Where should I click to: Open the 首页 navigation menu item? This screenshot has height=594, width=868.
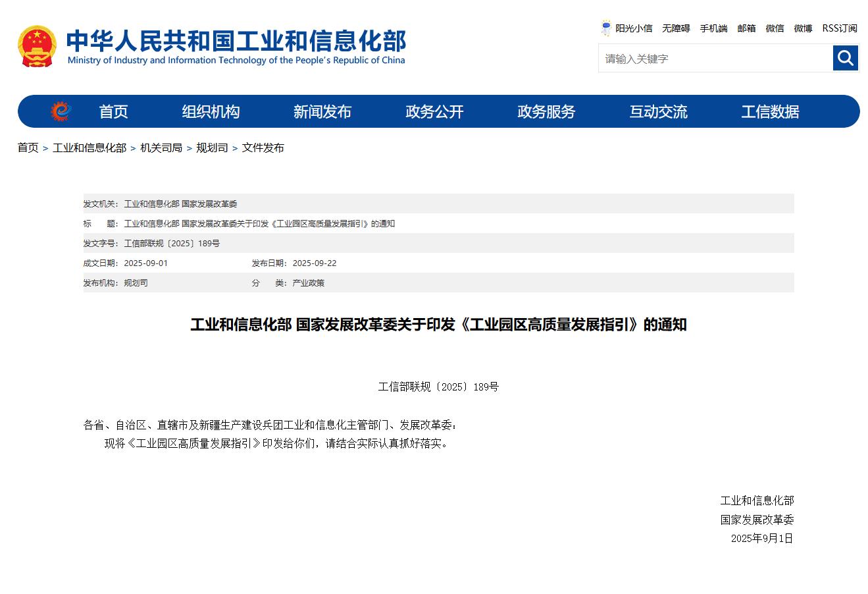(x=113, y=112)
